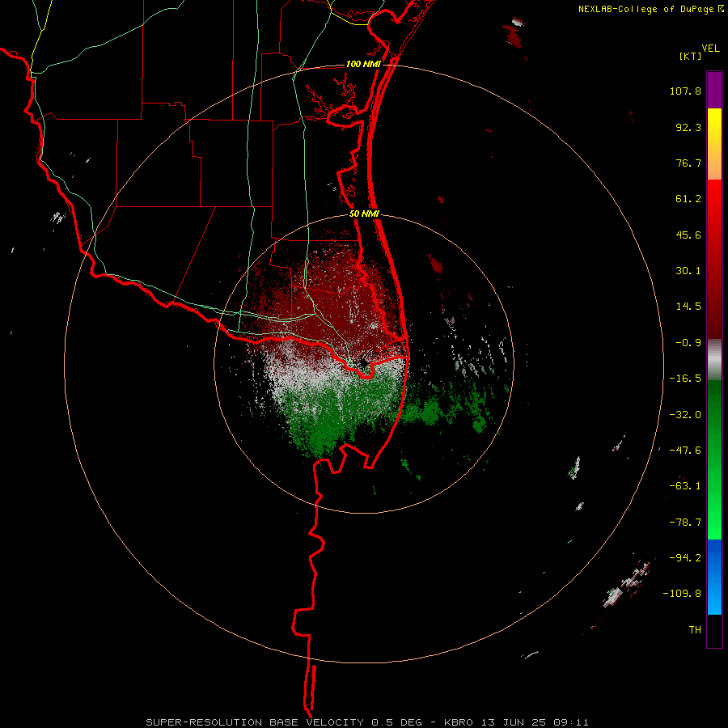Image resolution: width=728 pixels, height=728 pixels.
Task: Click the NEXLAB-College of DuPage label
Action: 650,9
